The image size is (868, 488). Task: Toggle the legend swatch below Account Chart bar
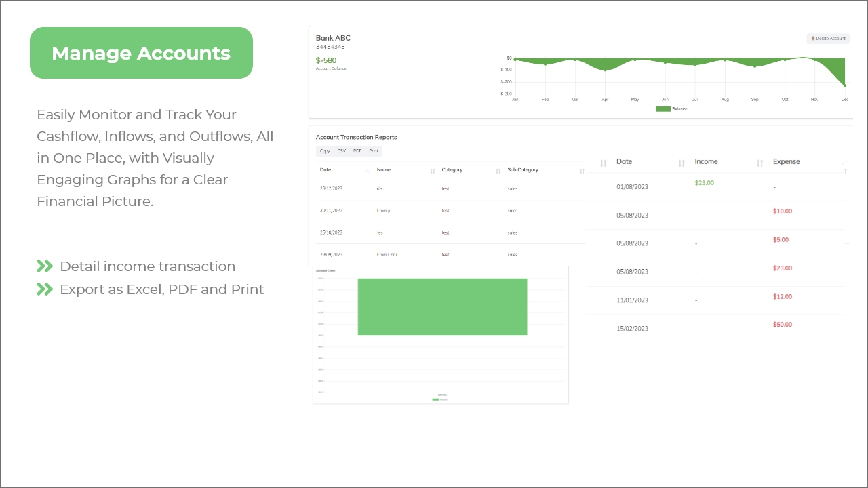(435, 399)
